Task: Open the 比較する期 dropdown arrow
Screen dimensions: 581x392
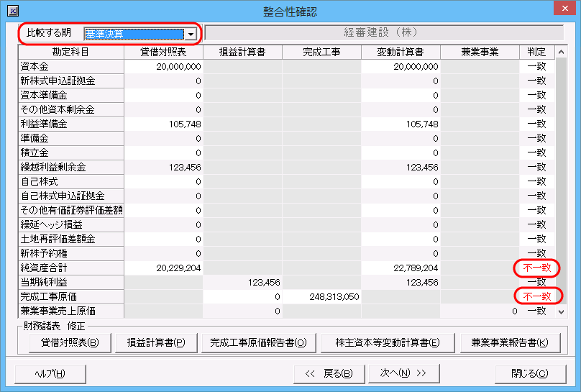Action: click(x=191, y=34)
